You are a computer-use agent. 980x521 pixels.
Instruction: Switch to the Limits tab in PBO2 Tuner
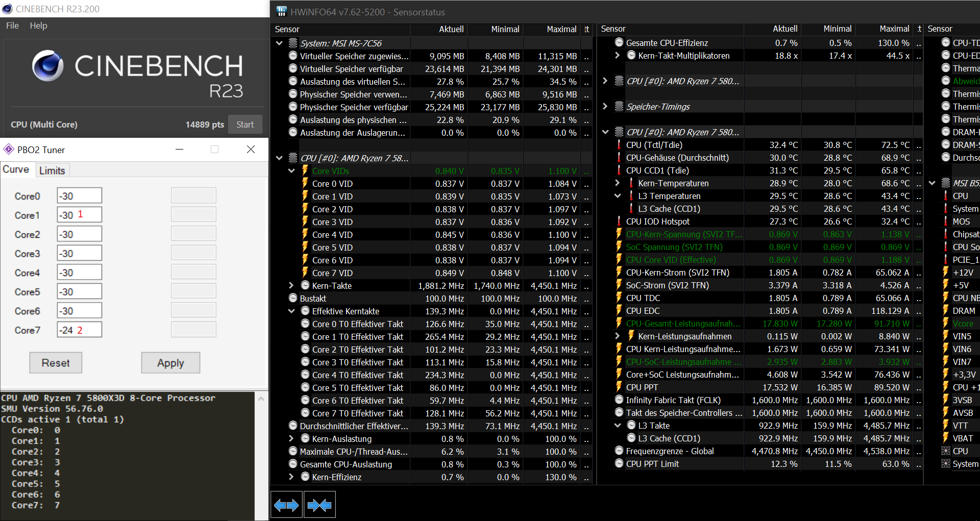pyautogui.click(x=52, y=170)
